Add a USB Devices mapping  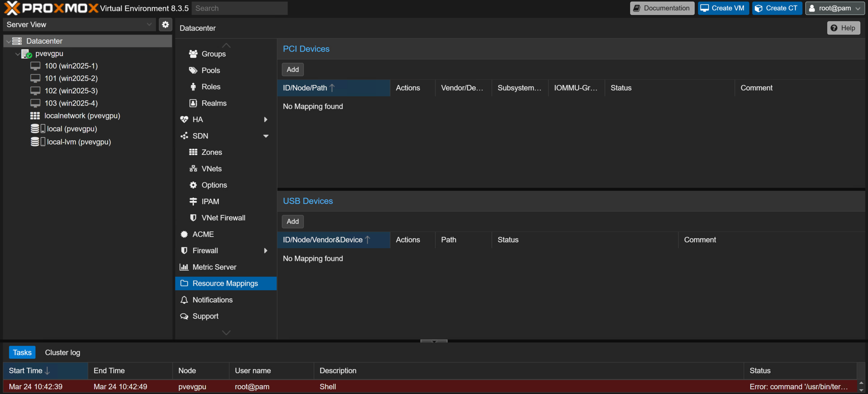293,221
